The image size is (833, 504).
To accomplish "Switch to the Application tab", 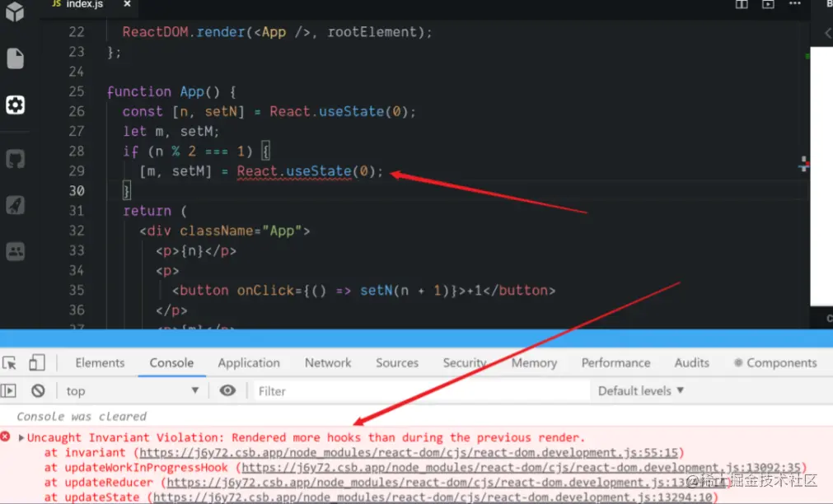I will (x=249, y=362).
